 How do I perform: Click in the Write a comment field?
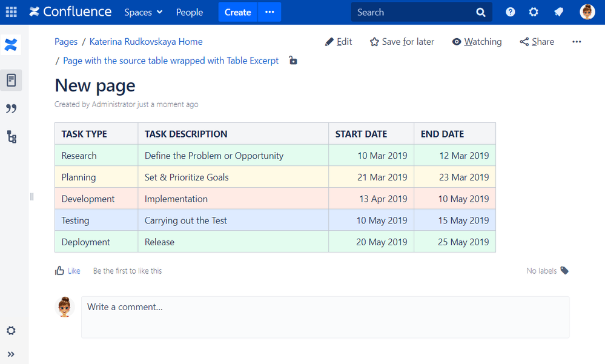pyautogui.click(x=325, y=316)
